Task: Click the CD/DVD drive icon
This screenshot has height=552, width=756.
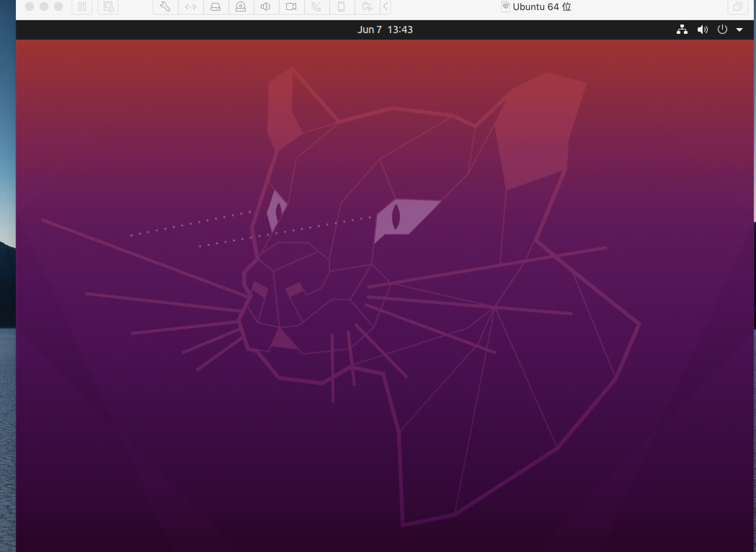Action: pos(241,6)
